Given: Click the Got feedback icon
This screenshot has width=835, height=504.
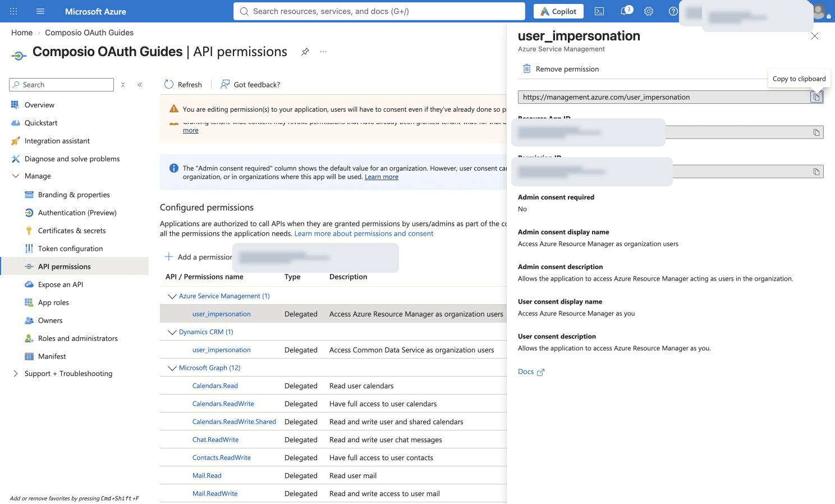Looking at the screenshot, I should click(x=225, y=84).
